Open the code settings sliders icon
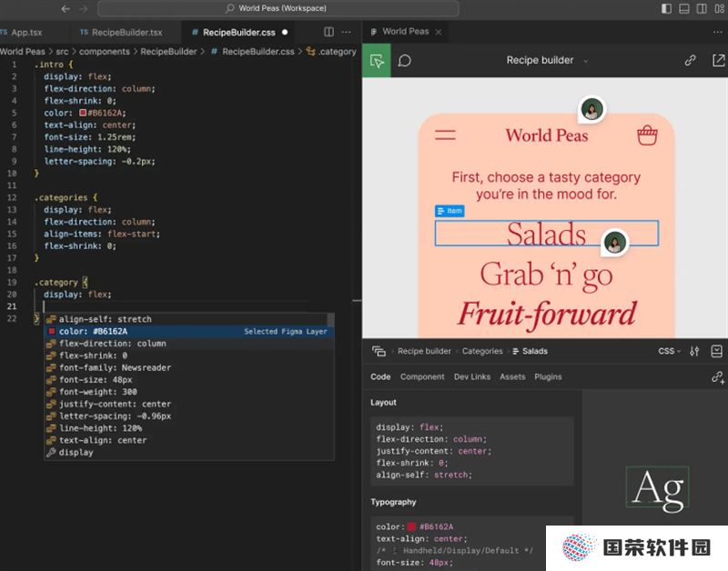The height and width of the screenshot is (571, 728). 694,351
